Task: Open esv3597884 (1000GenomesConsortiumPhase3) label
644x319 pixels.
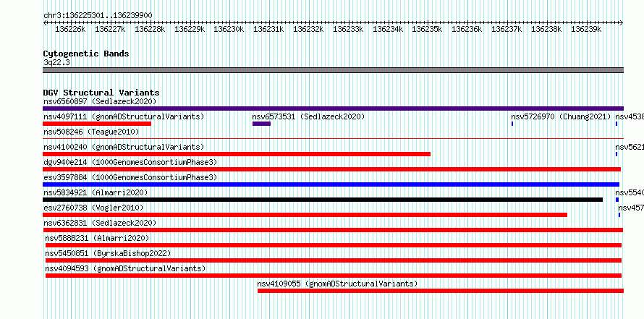Action: tap(130, 177)
